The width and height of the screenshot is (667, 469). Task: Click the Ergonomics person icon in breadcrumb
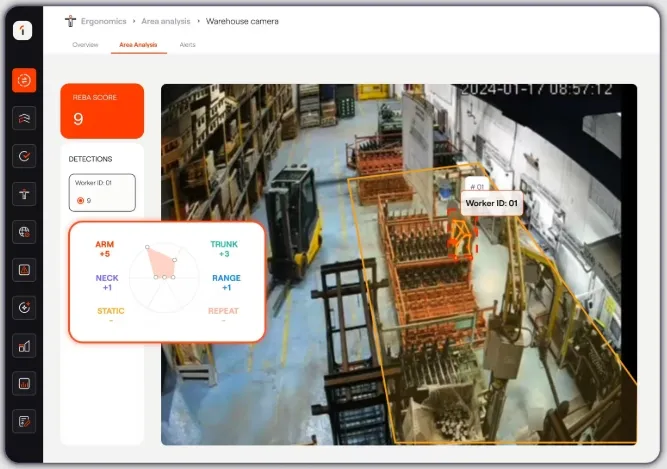pos(70,21)
